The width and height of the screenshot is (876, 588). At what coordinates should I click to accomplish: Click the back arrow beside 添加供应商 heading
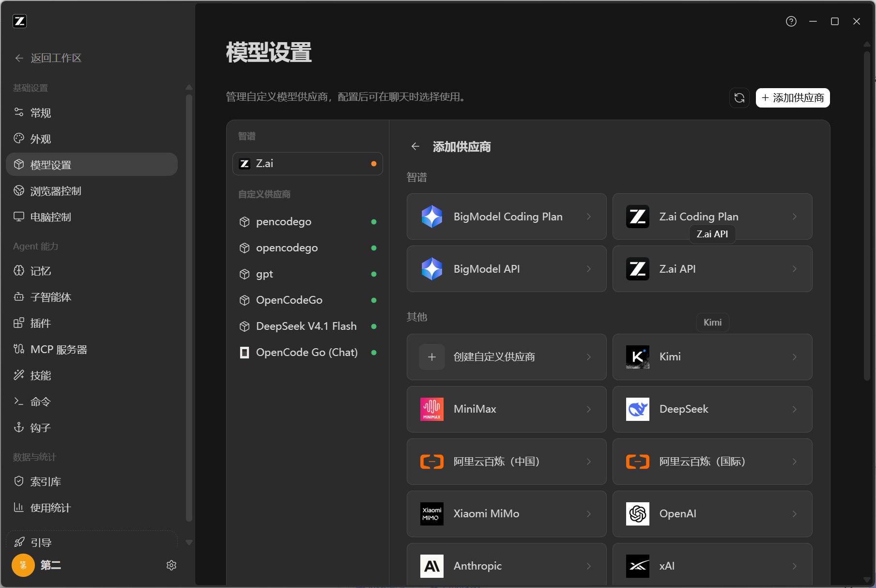[x=415, y=146]
